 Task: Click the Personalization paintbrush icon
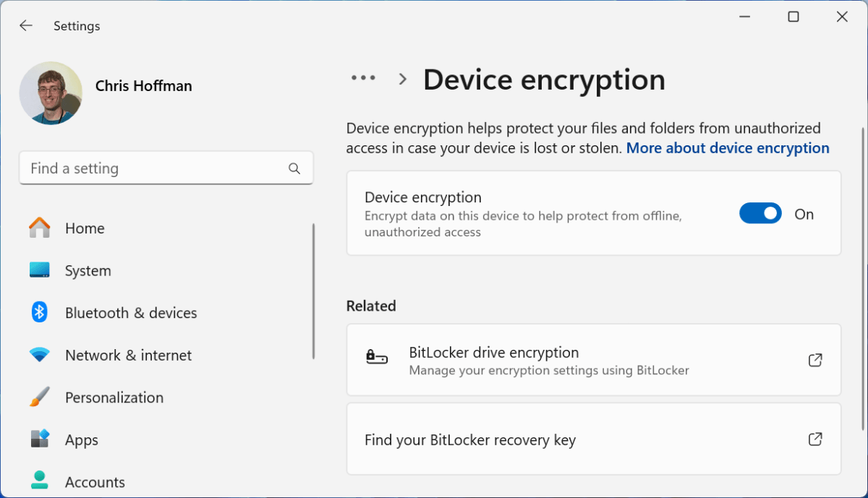click(x=40, y=397)
